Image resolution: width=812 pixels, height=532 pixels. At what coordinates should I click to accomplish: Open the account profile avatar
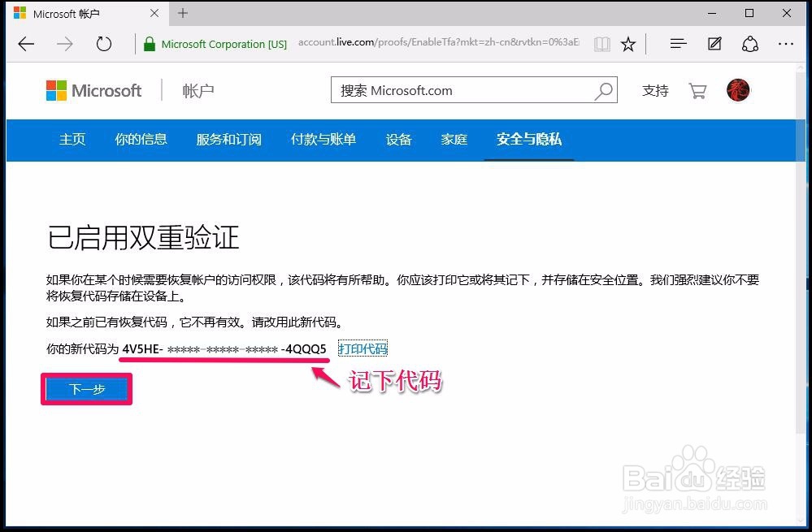pyautogui.click(x=738, y=90)
